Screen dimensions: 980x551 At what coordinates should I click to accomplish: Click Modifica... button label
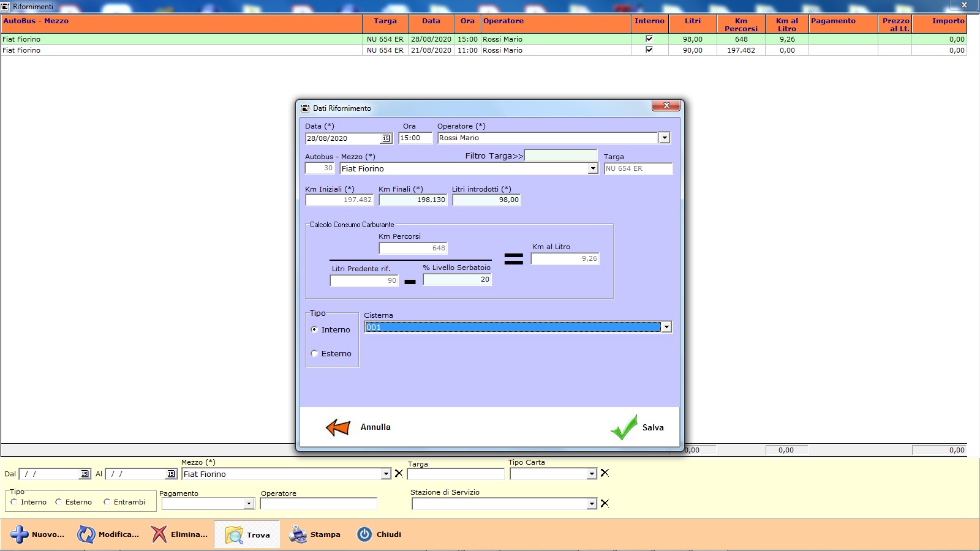119,534
